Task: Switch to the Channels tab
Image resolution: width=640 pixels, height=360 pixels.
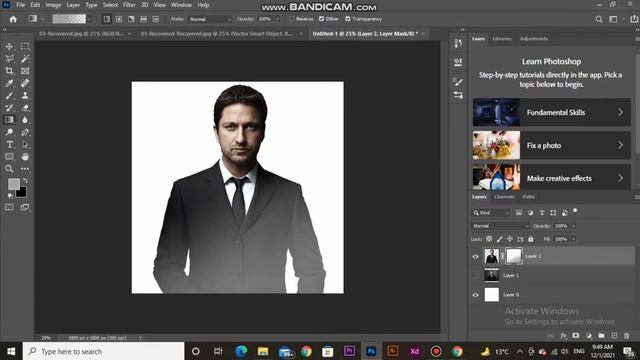Action: point(504,197)
